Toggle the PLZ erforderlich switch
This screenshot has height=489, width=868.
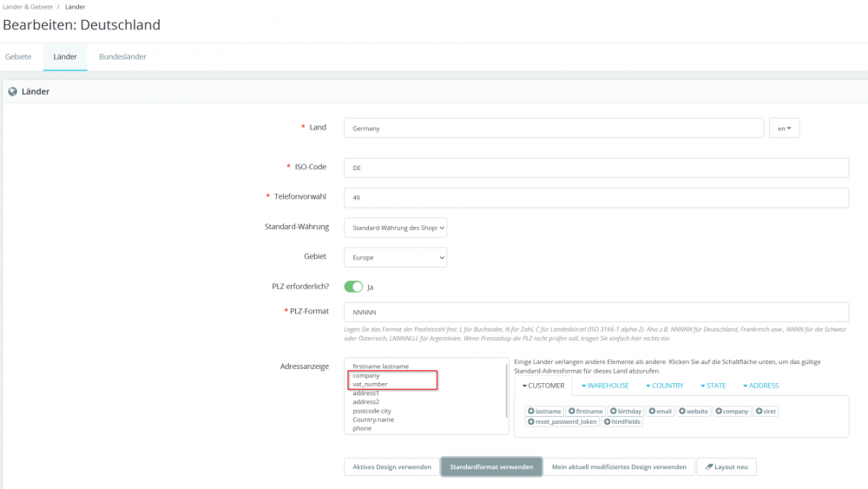click(x=353, y=287)
